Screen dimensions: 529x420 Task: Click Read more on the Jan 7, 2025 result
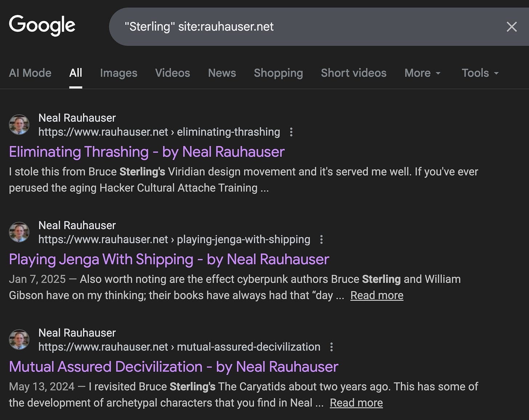(x=377, y=295)
